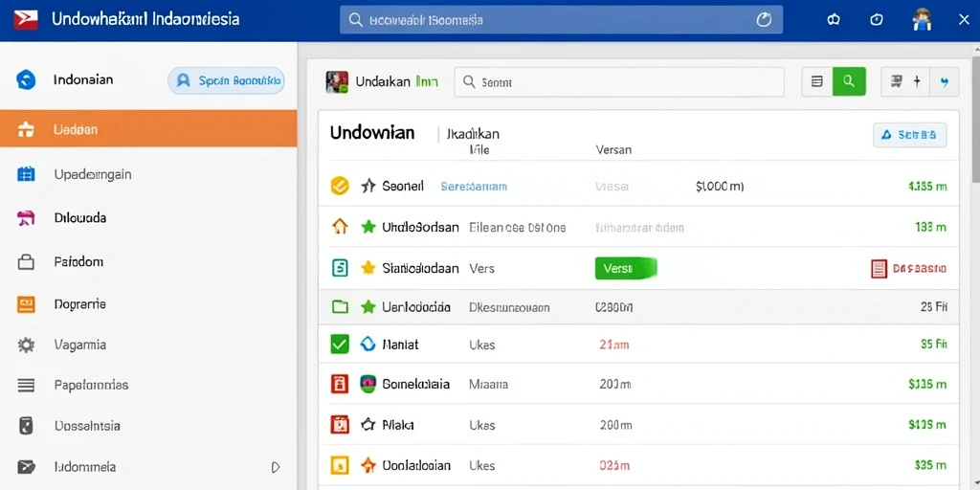
Task: Open Dogrerrie in the sidebar
Action: [x=80, y=304]
